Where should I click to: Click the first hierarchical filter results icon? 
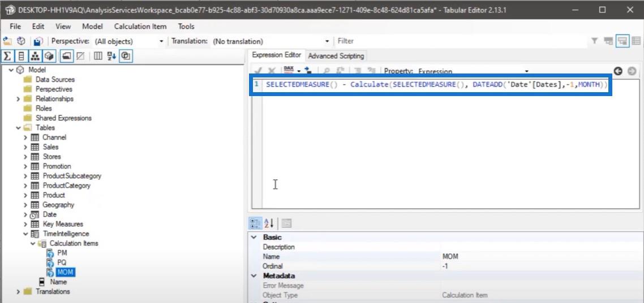click(x=608, y=41)
